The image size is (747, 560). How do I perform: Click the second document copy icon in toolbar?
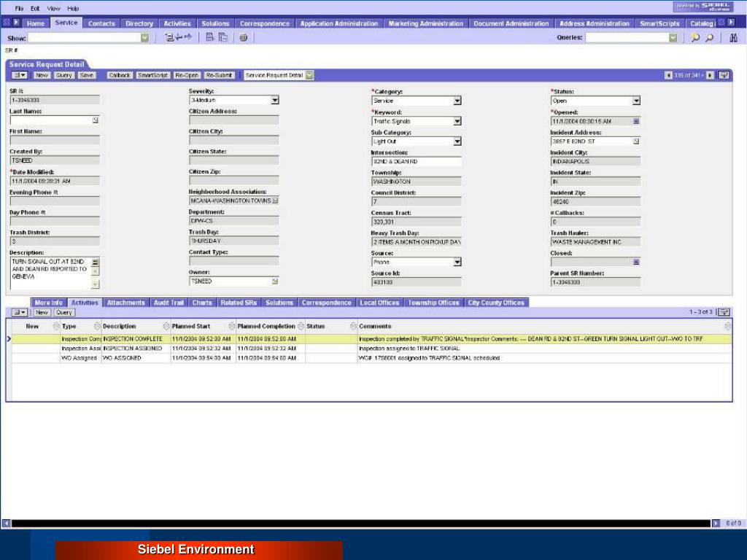[222, 37]
